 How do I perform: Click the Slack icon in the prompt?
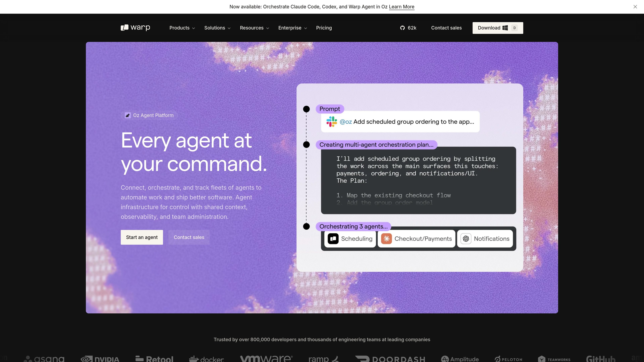pos(332,122)
